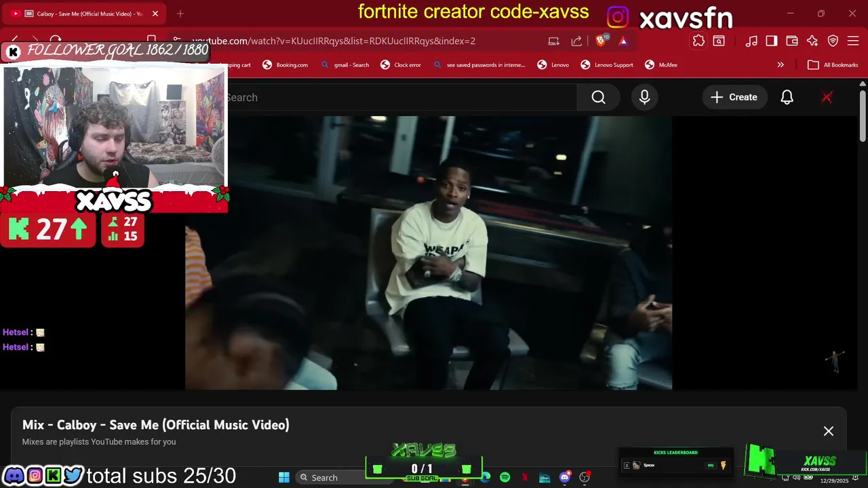Image resolution: width=868 pixels, height=488 pixels.
Task: Open the Brave VPN shield icon
Action: pyautogui.click(x=833, y=41)
